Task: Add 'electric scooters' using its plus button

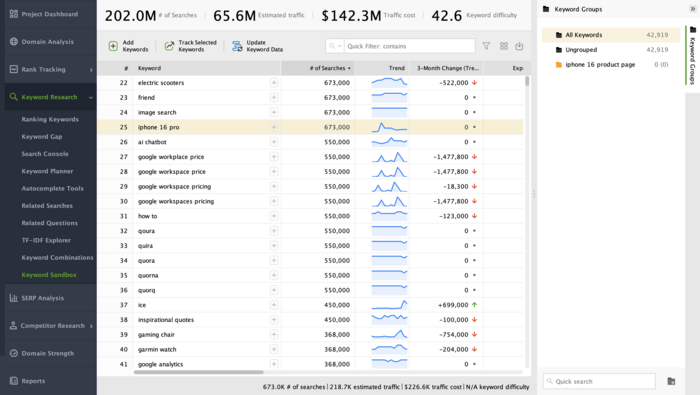Action: 274,83
